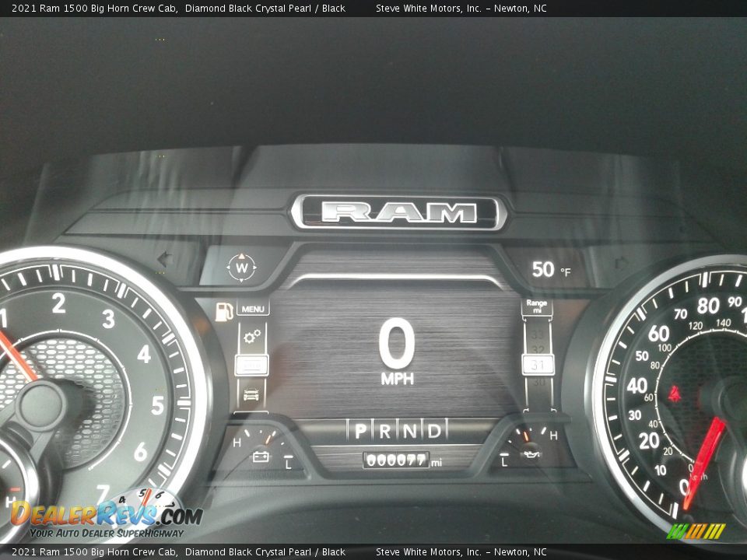
Task: Select the vehicle info truck icon
Action: coord(251,394)
